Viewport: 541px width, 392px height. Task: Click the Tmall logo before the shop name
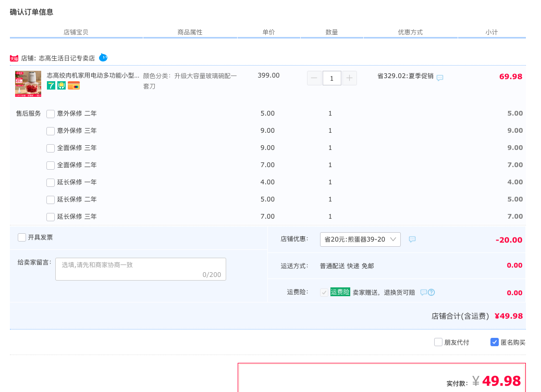pos(14,59)
